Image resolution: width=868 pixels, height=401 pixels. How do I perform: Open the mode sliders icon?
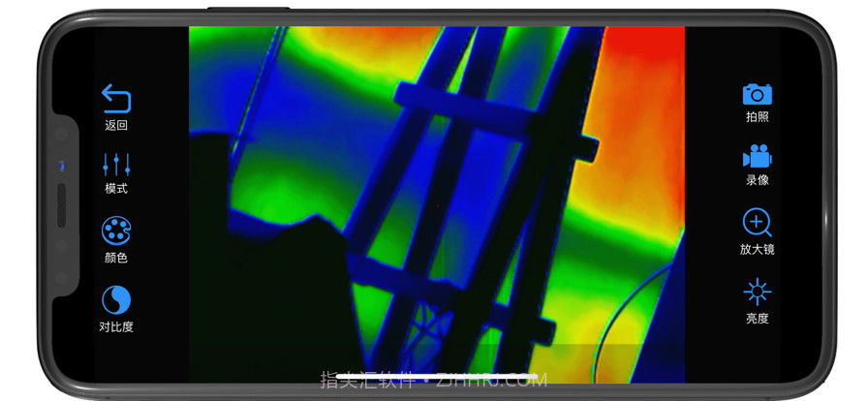116,165
